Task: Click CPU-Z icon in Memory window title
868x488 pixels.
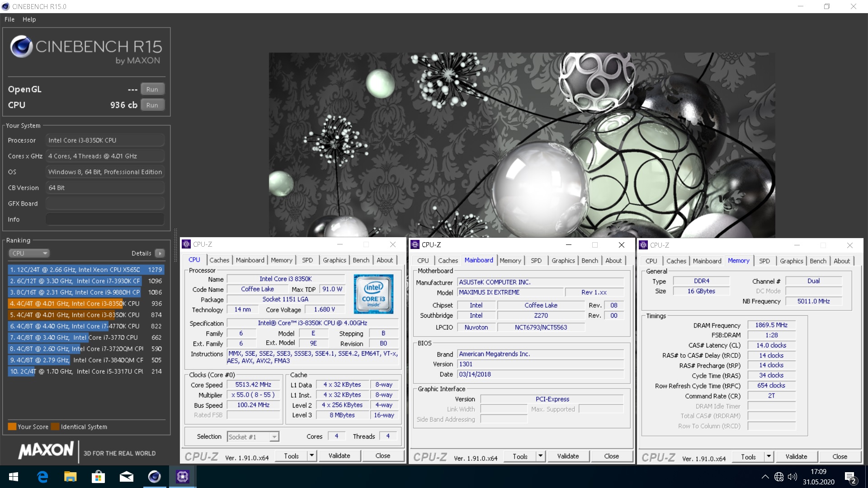Action: [643, 245]
